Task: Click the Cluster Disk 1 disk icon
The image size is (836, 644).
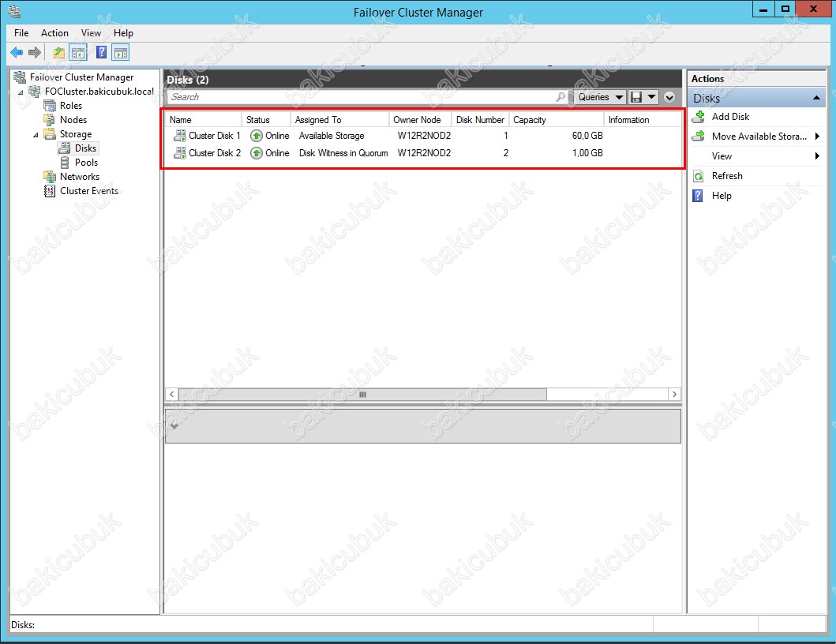Action: point(180,136)
